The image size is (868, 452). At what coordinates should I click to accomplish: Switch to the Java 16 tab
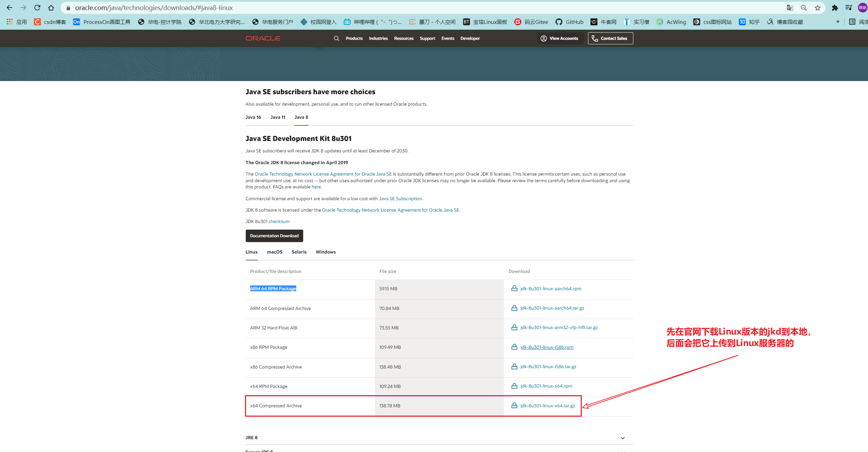pos(253,117)
